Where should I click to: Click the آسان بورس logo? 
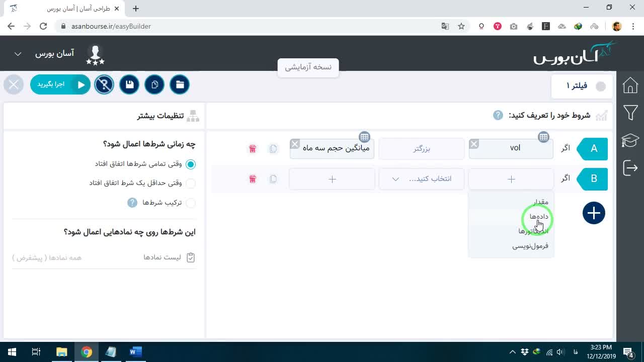(x=575, y=53)
